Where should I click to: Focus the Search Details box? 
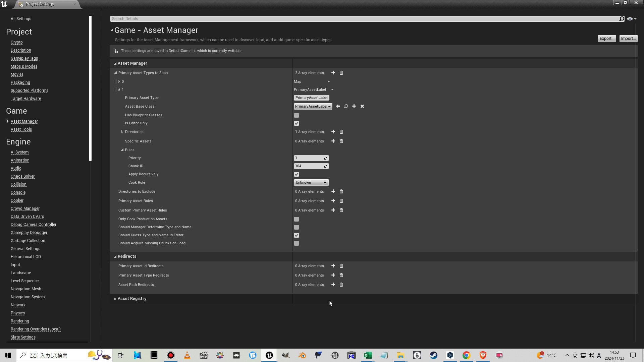click(x=365, y=19)
